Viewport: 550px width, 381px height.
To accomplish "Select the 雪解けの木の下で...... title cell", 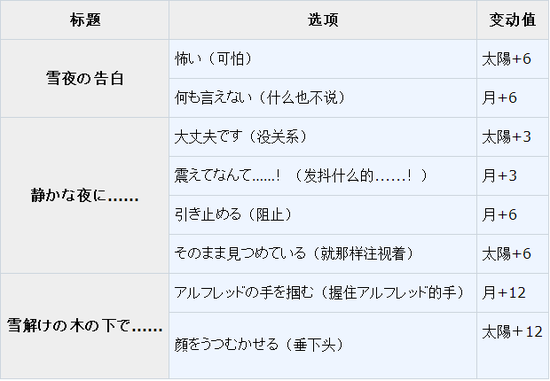I will click(x=85, y=326).
